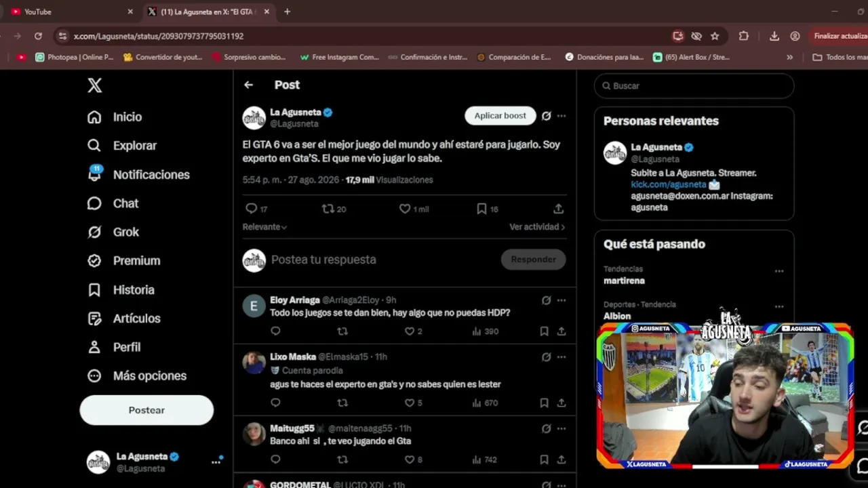Bookmark this page with the star icon
Viewport: 868px width, 488px height.
point(715,36)
